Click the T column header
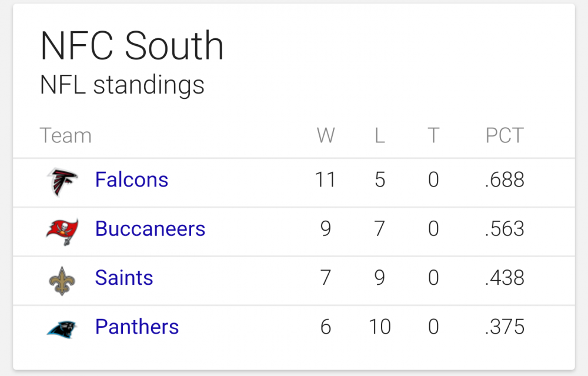The image size is (588, 376). point(433,135)
